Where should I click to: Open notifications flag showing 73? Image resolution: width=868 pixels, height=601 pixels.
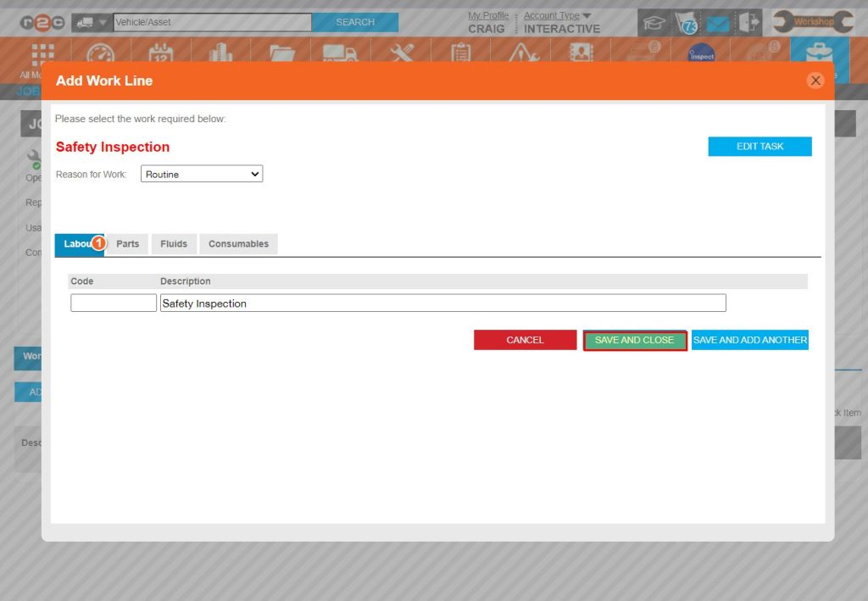pyautogui.click(x=685, y=22)
